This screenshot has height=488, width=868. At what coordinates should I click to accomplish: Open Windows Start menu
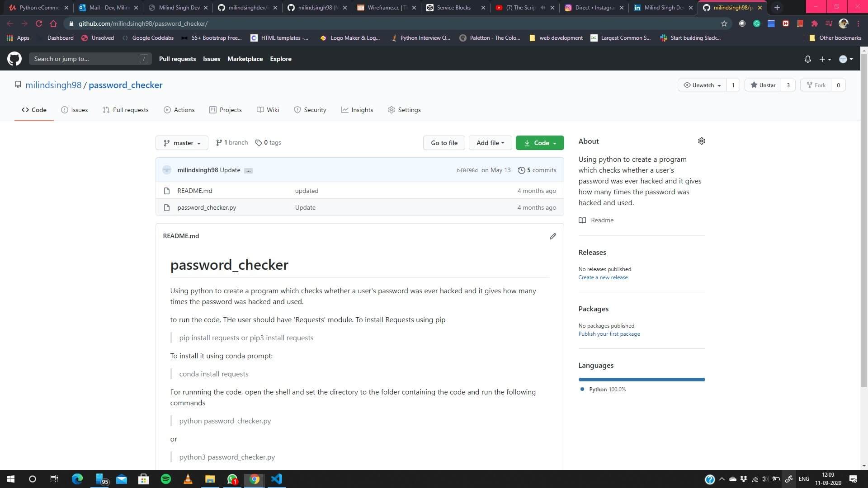pos(11,479)
